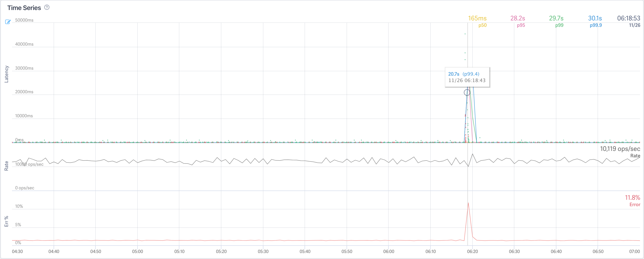Viewport: 644px width, 259px height.
Task: Click the 06:20 time axis label
Action: point(472,251)
